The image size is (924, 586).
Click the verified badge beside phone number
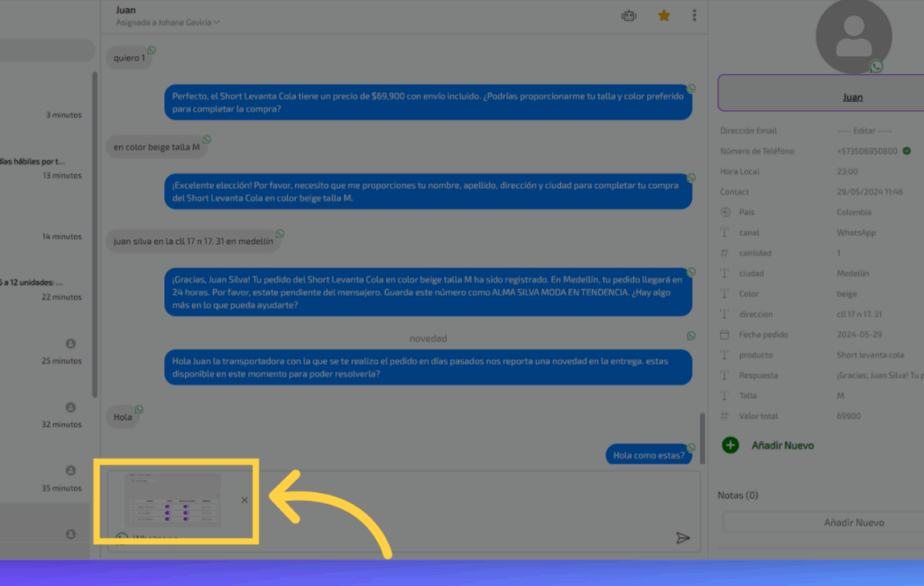click(907, 151)
